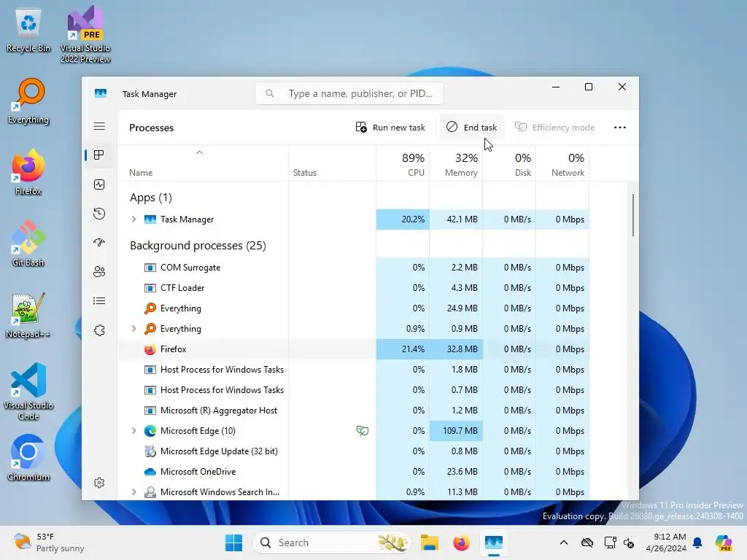
Task: Select the first Host Process for Windows Tasks
Action: (354, 370)
